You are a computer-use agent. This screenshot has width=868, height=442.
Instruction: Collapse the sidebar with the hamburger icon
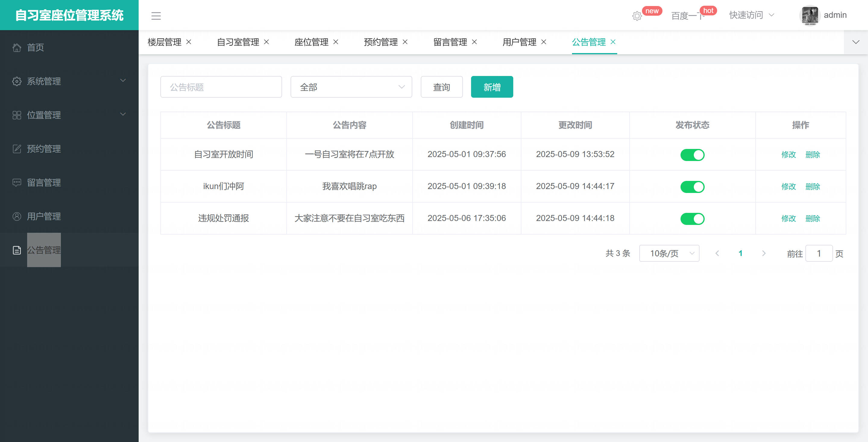point(156,15)
